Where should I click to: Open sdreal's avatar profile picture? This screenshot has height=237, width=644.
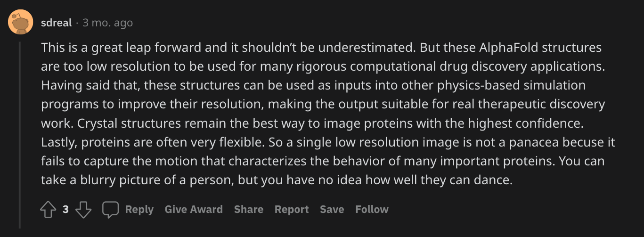(x=20, y=22)
